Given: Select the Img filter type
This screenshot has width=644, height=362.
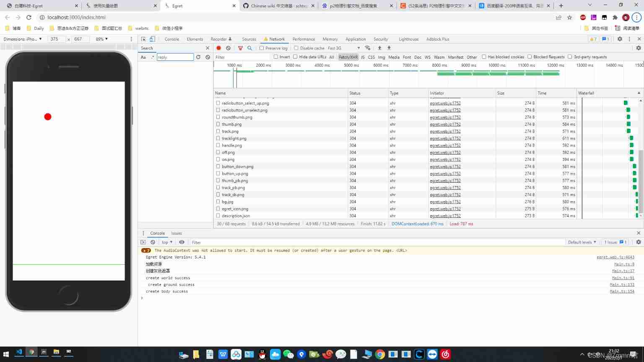Looking at the screenshot, I should tap(382, 57).
